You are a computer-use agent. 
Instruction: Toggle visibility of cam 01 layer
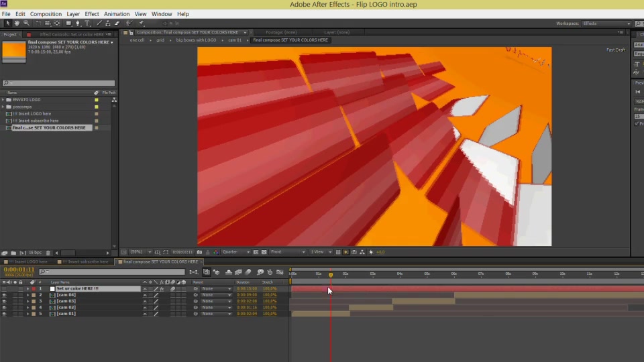(x=4, y=314)
